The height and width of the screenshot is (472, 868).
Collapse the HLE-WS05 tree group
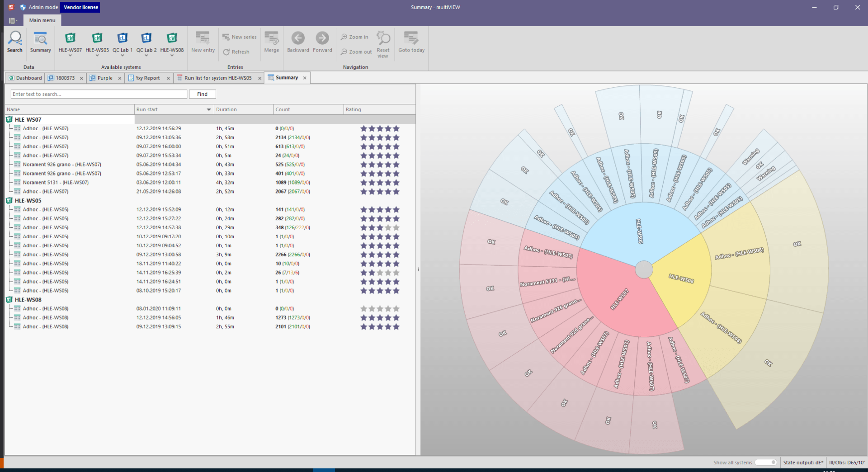pyautogui.click(x=9, y=200)
